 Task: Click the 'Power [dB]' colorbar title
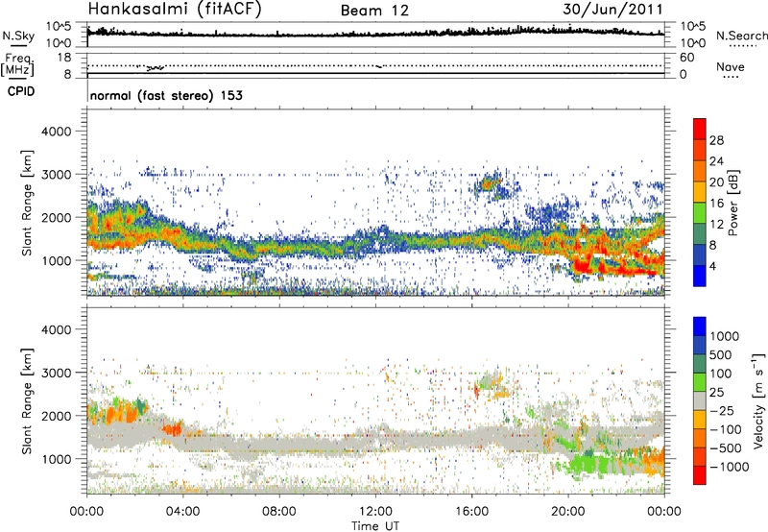tap(733, 203)
